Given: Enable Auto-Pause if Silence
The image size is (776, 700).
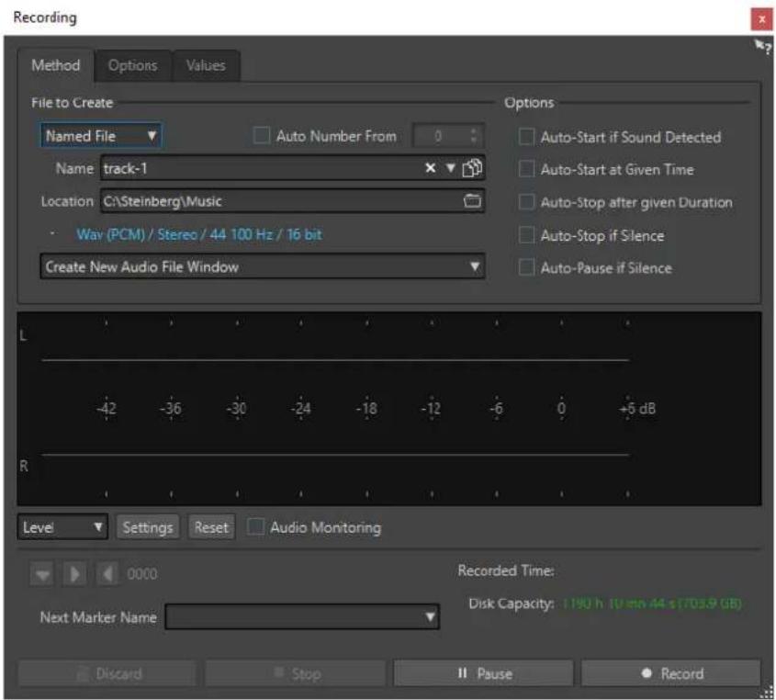Looking at the screenshot, I should click(x=526, y=268).
